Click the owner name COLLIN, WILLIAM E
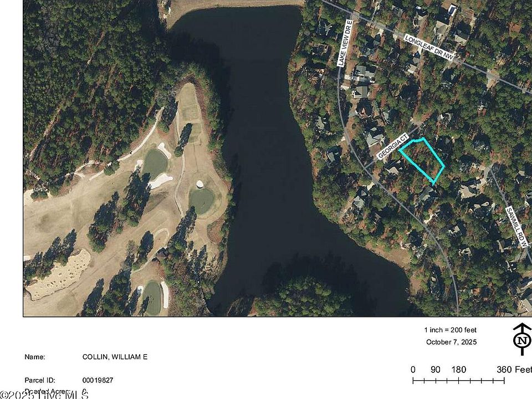The image size is (532, 399). click(115, 357)
